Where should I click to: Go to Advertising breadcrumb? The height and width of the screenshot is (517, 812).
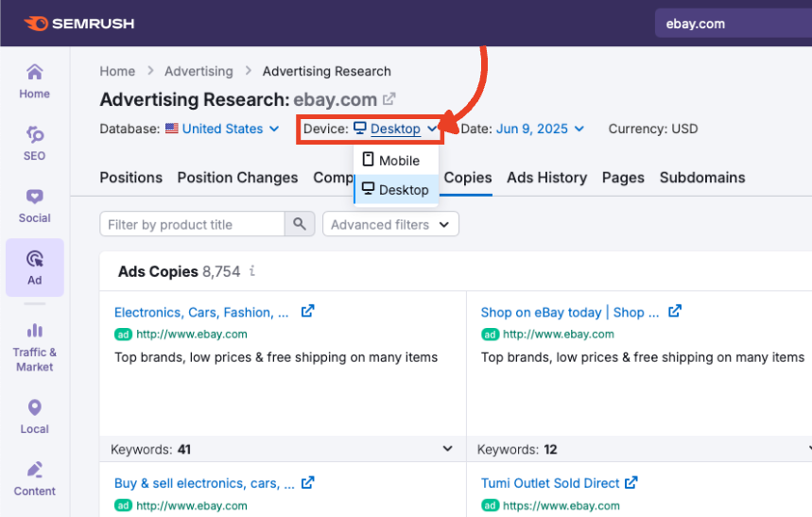point(199,71)
